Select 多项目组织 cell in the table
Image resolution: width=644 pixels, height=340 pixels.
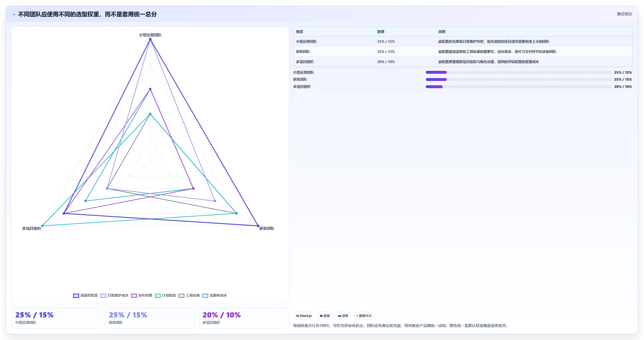click(x=305, y=62)
